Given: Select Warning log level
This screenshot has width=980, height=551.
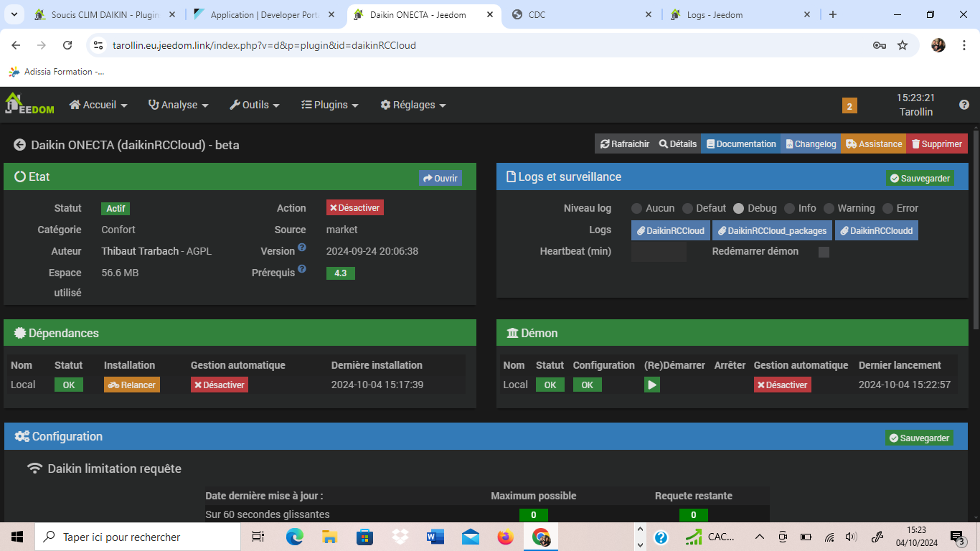Looking at the screenshot, I should (x=829, y=209).
